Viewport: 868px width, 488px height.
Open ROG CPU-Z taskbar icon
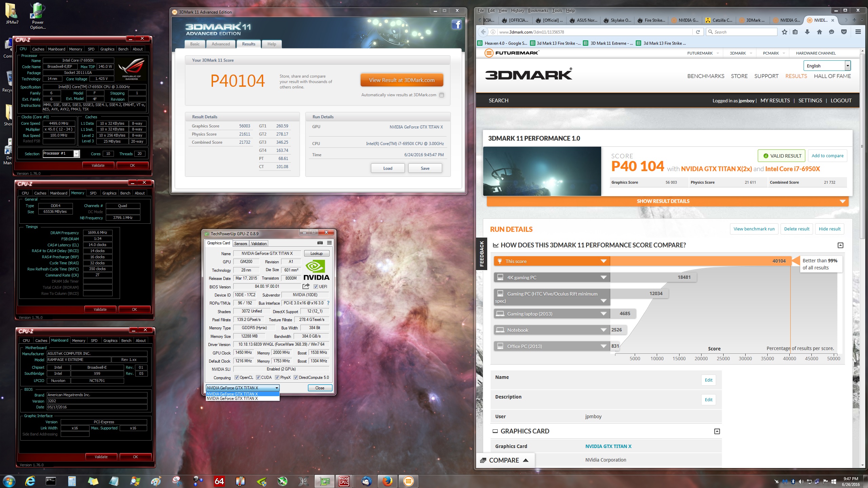(x=344, y=481)
